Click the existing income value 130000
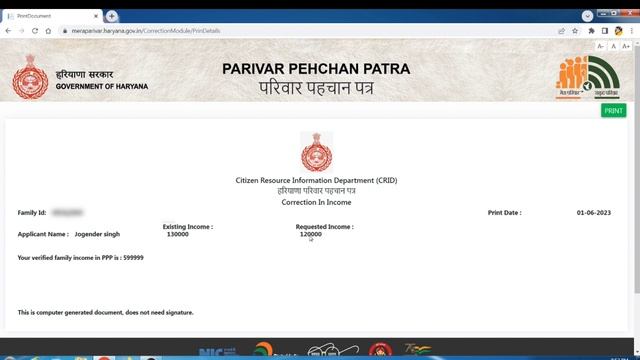 [178, 234]
